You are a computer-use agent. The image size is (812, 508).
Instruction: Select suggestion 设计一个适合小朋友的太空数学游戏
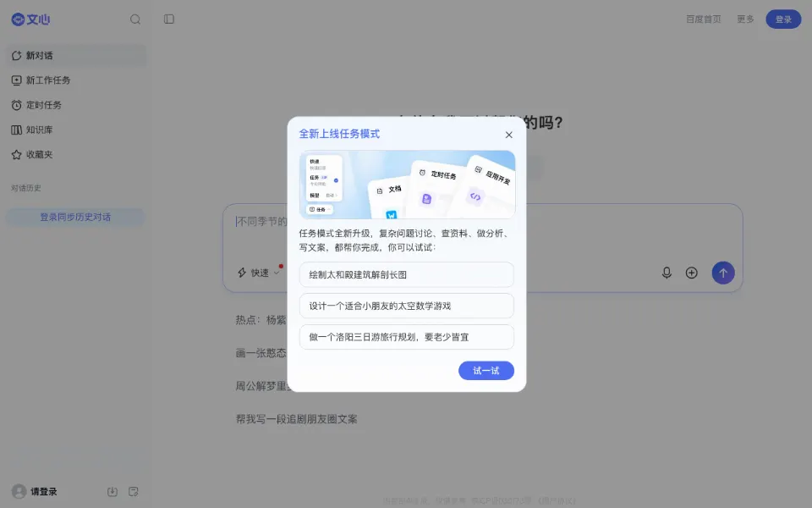point(407,306)
